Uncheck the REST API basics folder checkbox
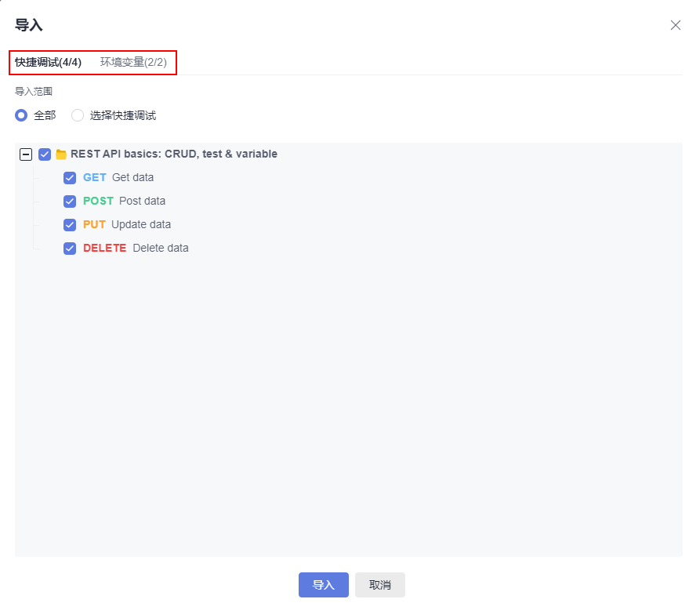 [x=45, y=154]
